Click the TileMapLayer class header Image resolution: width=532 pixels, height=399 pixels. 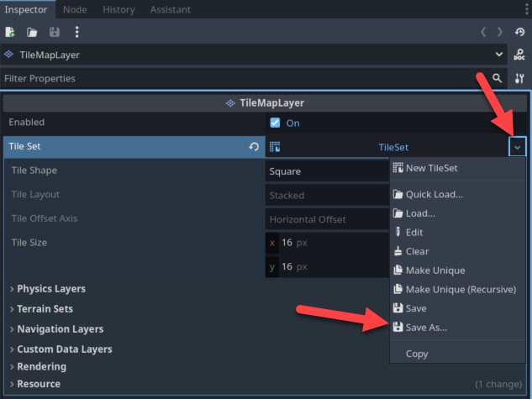click(265, 102)
